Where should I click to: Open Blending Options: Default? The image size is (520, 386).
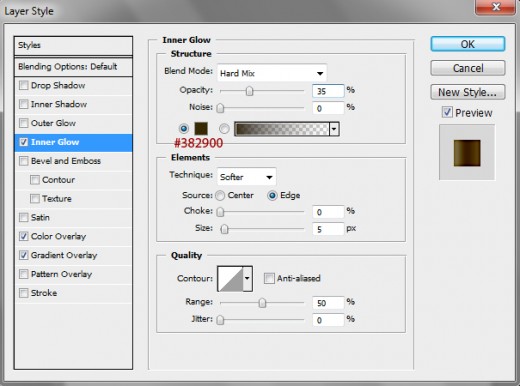[x=73, y=67]
